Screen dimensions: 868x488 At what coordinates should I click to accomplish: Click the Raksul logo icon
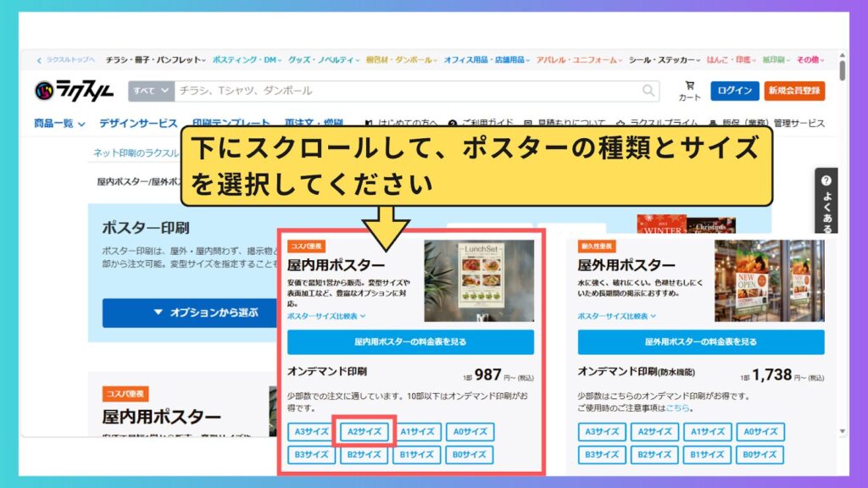point(44,90)
